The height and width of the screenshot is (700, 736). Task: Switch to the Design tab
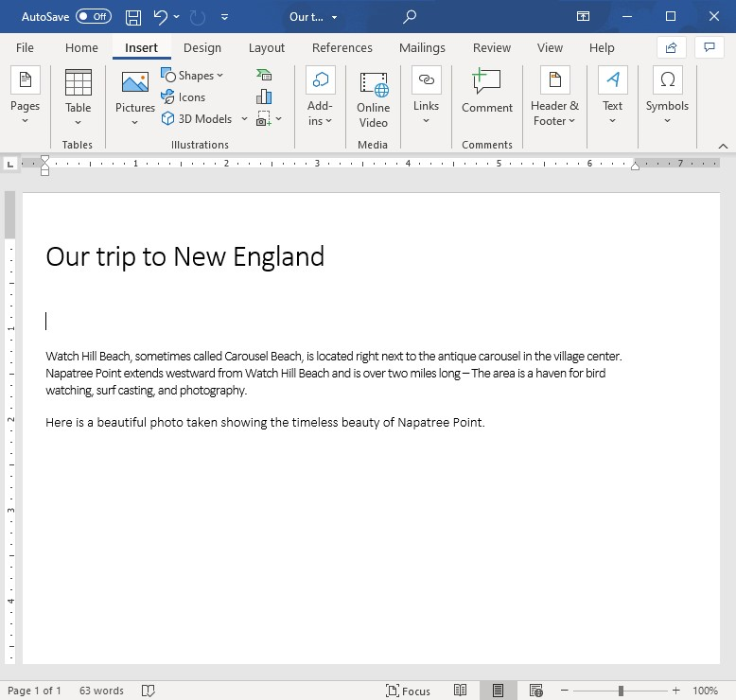(x=202, y=48)
